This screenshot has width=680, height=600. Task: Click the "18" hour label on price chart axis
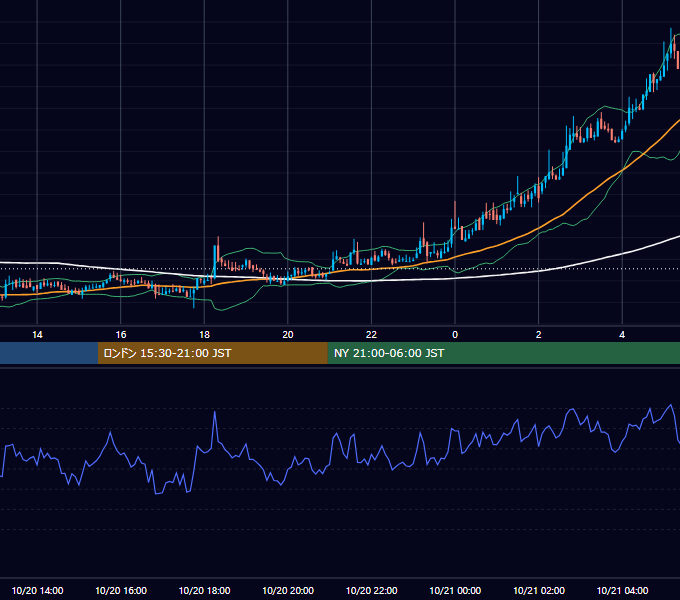click(204, 335)
